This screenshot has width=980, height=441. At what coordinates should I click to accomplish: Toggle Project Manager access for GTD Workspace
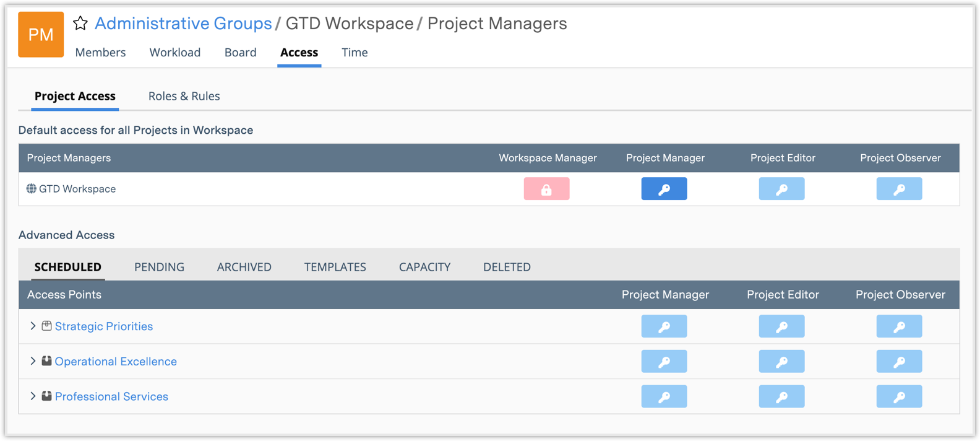pyautogui.click(x=664, y=189)
